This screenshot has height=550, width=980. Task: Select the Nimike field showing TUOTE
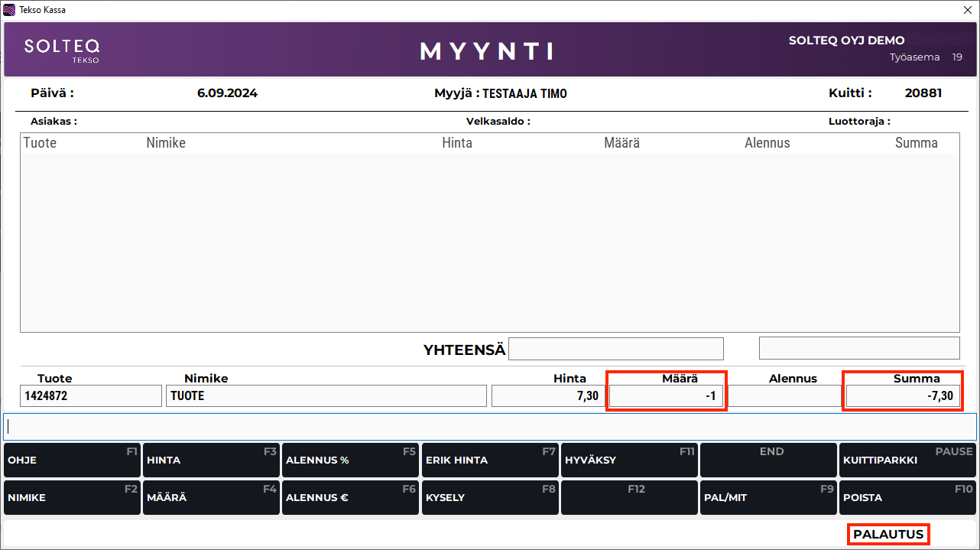coord(326,396)
